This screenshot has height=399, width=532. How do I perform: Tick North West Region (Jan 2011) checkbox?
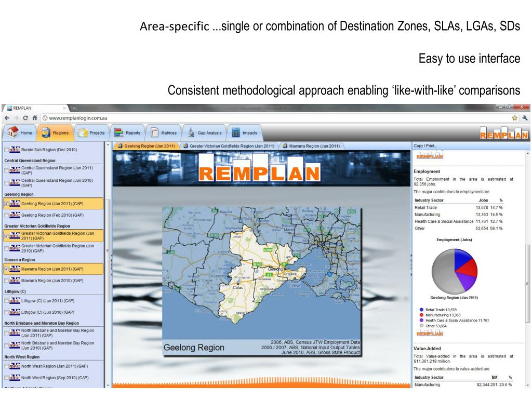(x=6, y=366)
